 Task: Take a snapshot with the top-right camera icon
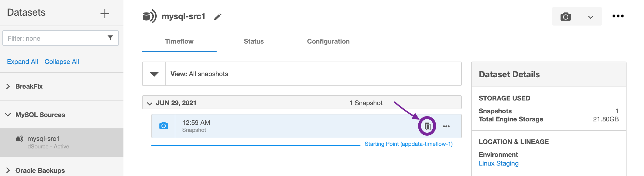tap(566, 16)
